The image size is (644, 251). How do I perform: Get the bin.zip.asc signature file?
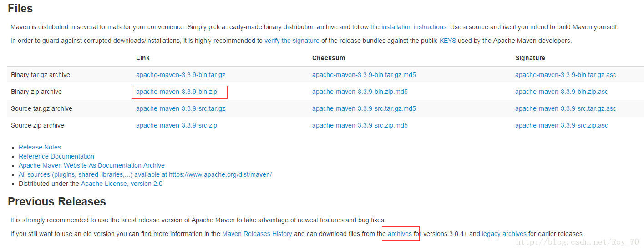pos(561,92)
